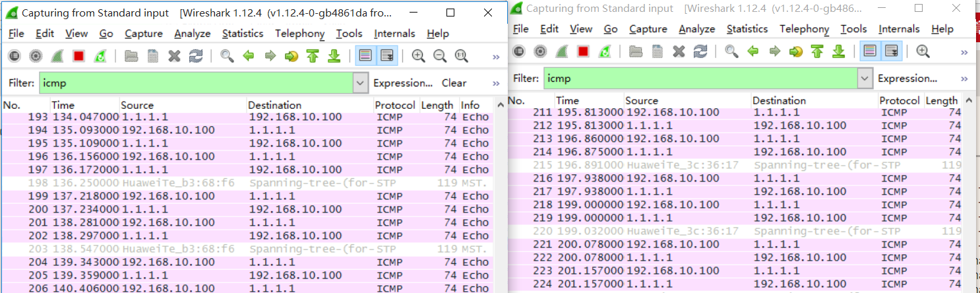Find a packet using right window magnifier
The width and height of the screenshot is (980, 293).
[731, 51]
